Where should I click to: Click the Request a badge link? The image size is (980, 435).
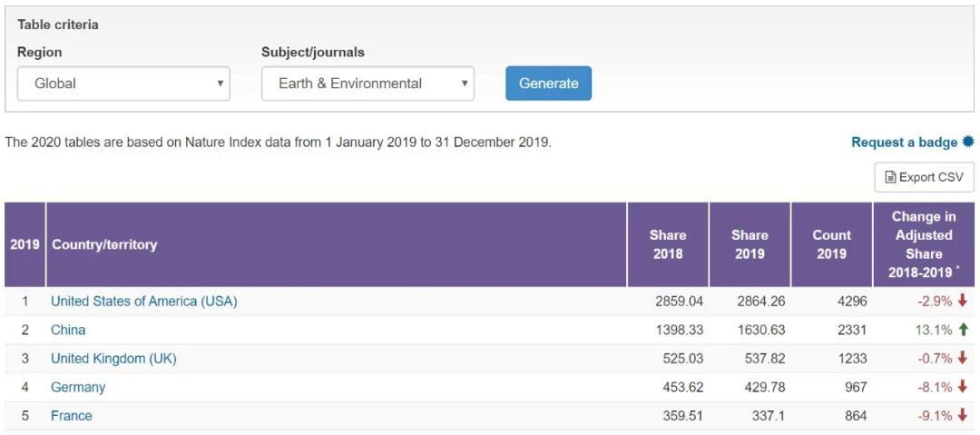[x=904, y=143]
